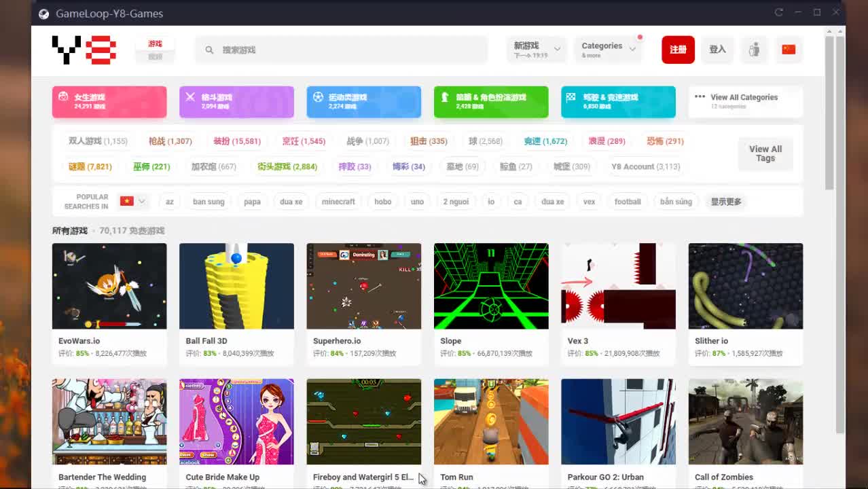Open the Fireboy and Watergirl 5 thumbnail
868x489 pixels.
(364, 422)
